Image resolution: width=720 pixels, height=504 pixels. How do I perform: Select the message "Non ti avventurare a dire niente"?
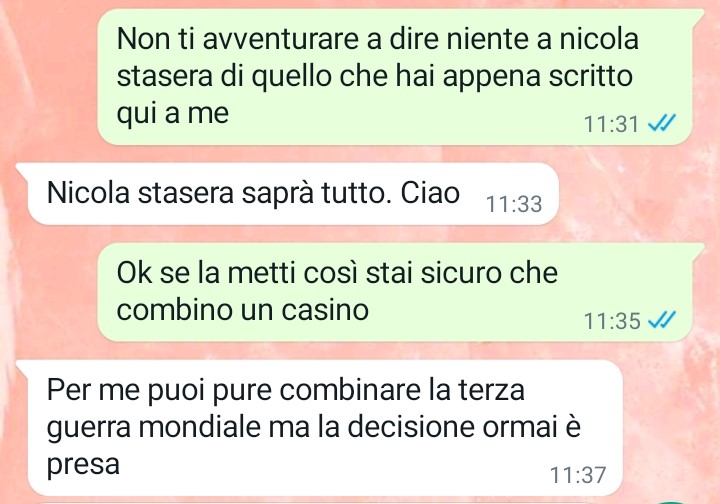pyautogui.click(x=394, y=77)
